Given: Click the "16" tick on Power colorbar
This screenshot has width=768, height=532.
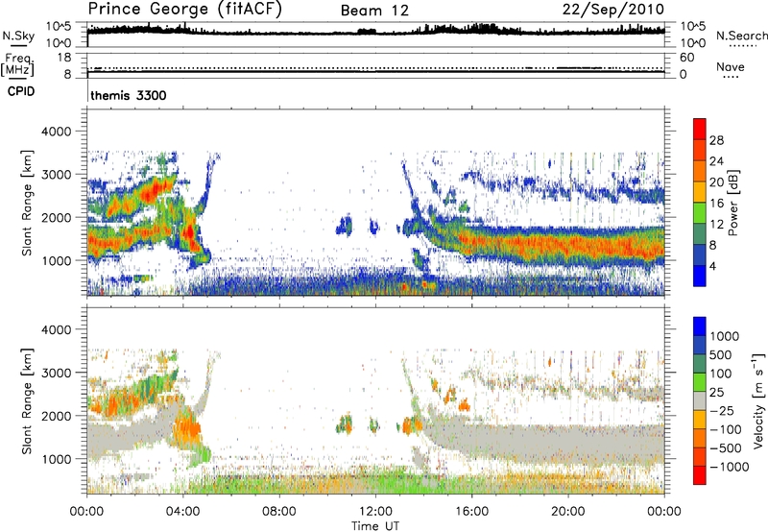Looking at the screenshot, I should (716, 204).
